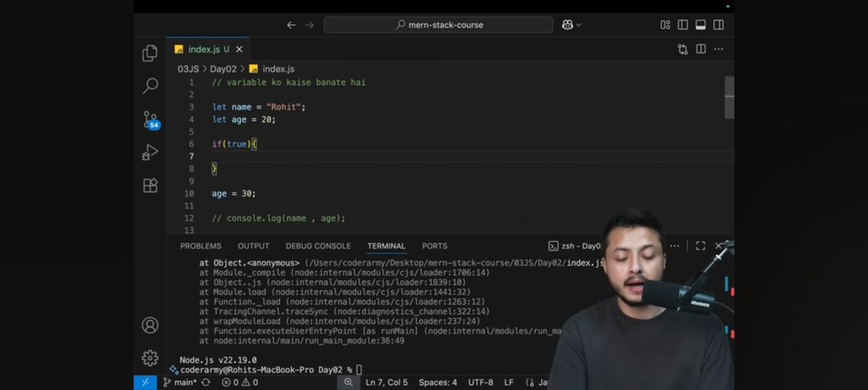Go back using the left arrow
This screenshot has height=390, width=868.
point(292,25)
